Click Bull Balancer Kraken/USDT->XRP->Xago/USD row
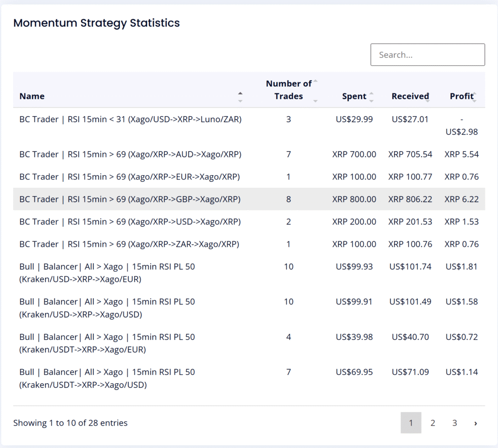 tap(107, 378)
